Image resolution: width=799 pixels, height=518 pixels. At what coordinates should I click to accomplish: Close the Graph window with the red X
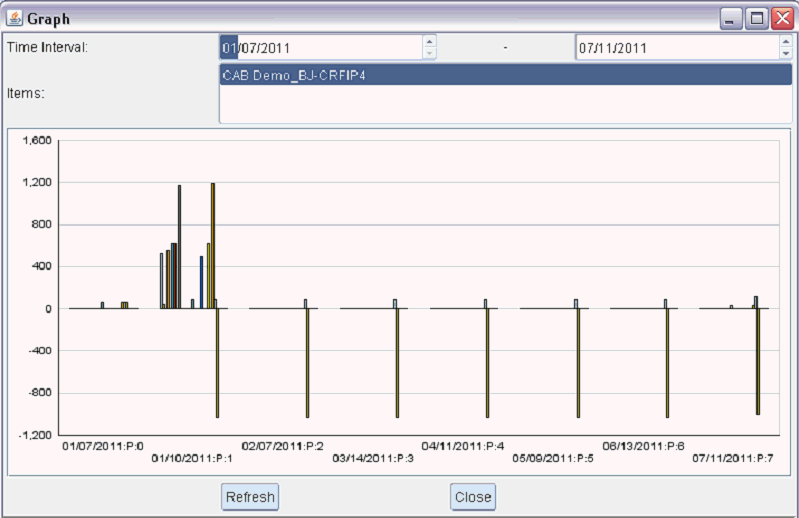point(782,19)
